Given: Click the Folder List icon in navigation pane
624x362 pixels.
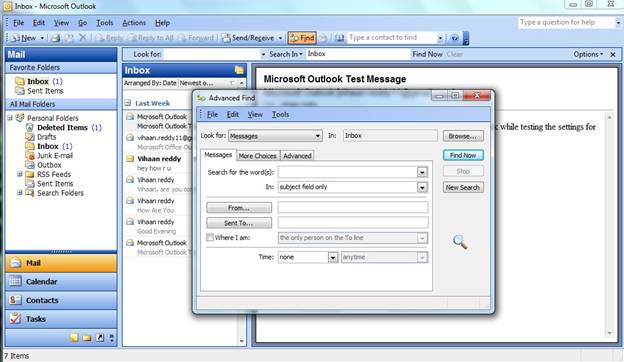Looking at the screenshot, I should pos(87,338).
